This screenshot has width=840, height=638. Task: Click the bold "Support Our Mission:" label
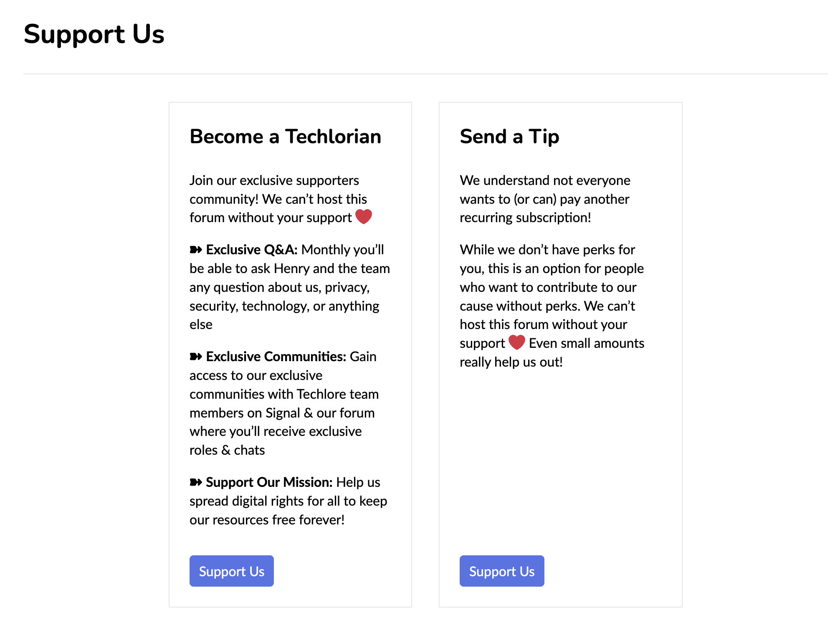(269, 482)
